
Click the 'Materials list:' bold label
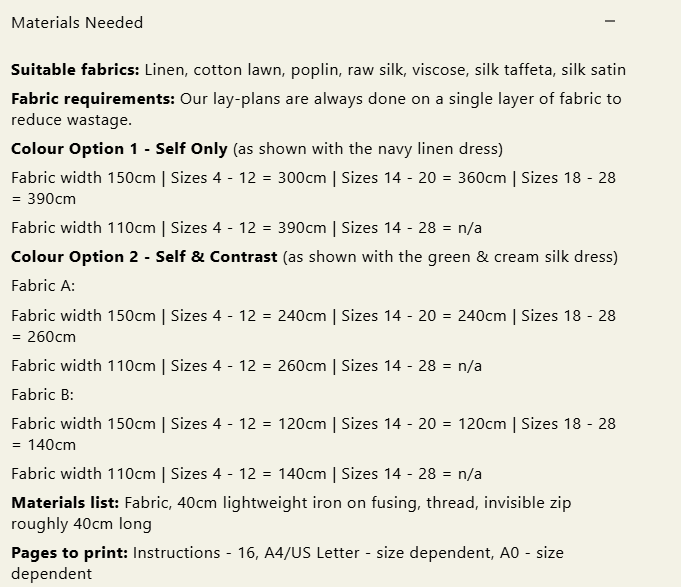click(65, 503)
